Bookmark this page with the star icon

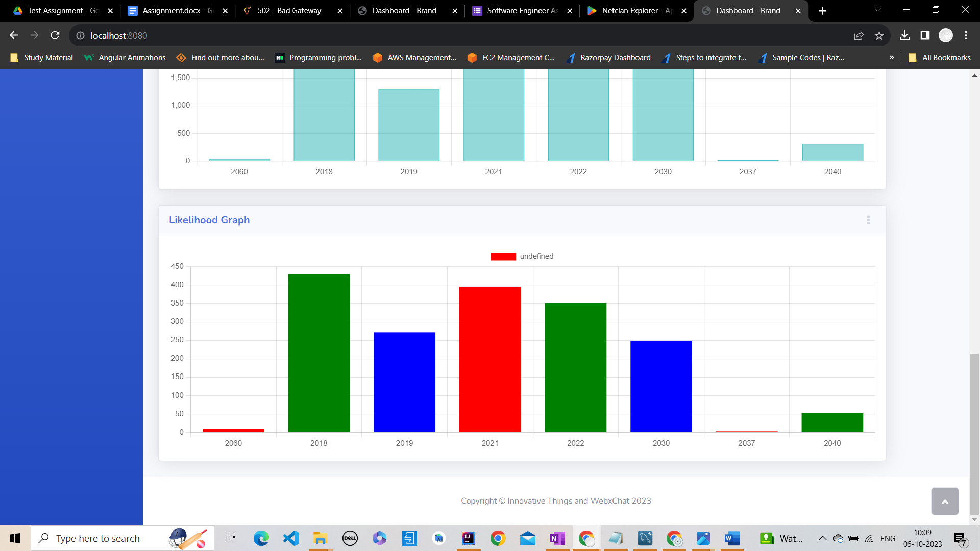pos(879,35)
